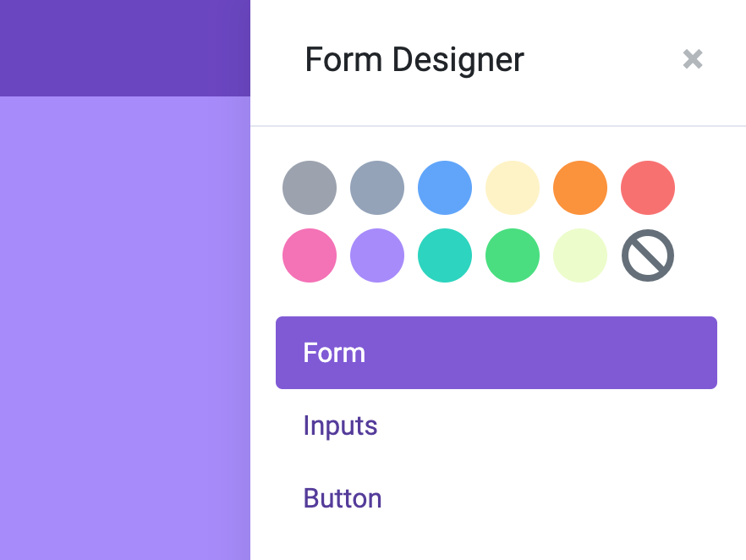746x560 pixels.
Task: Click the Form Designer title text
Action: click(414, 60)
